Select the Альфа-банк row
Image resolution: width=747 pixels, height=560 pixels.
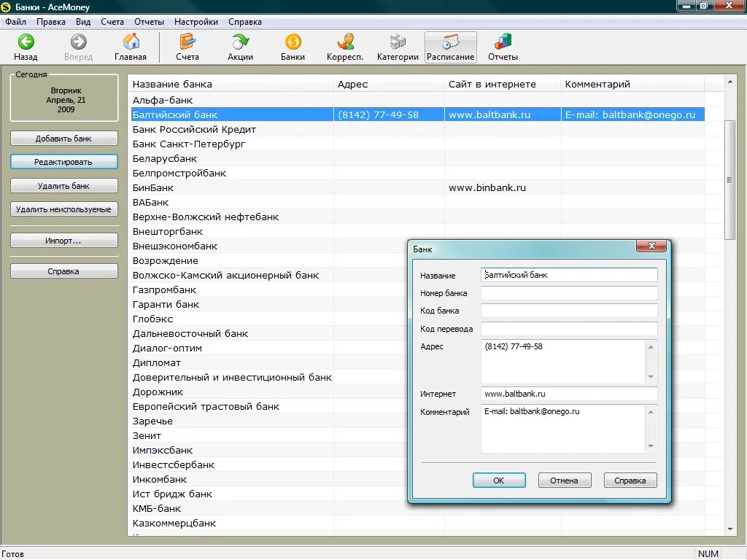[x=418, y=101]
